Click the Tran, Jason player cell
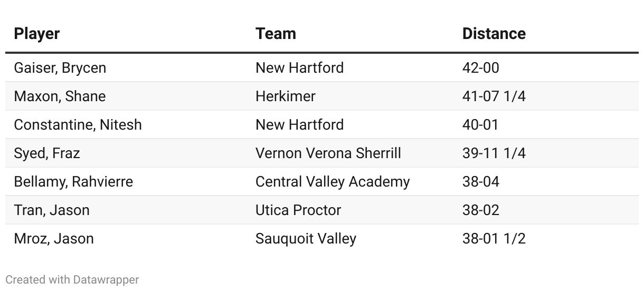644x292 pixels. pyautogui.click(x=52, y=210)
